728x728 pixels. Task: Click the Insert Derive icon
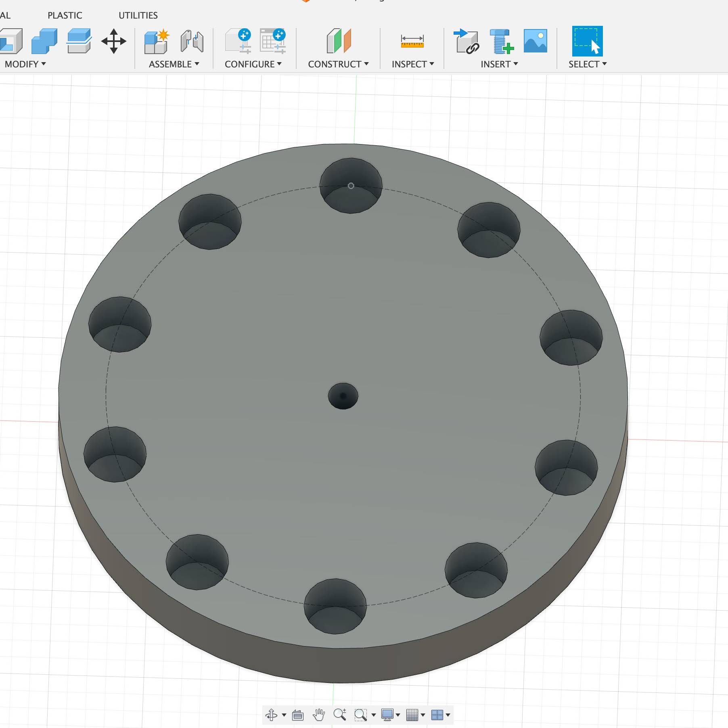(x=466, y=41)
